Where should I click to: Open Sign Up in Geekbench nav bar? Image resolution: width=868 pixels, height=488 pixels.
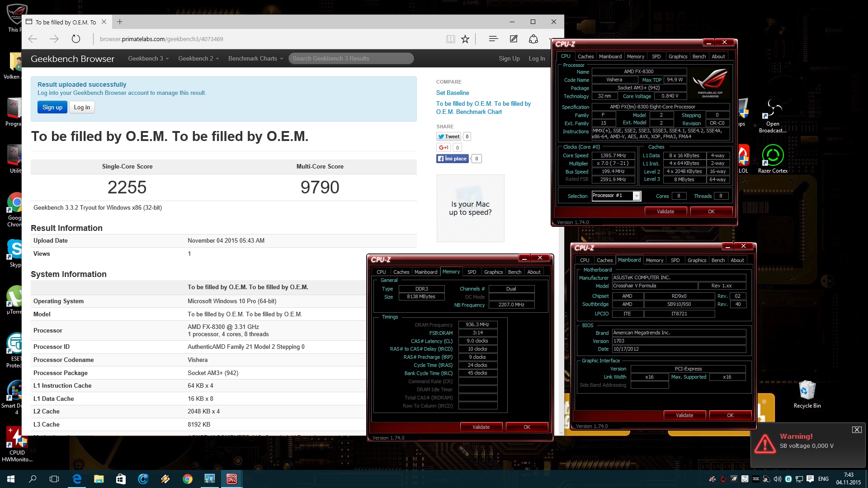pos(509,58)
